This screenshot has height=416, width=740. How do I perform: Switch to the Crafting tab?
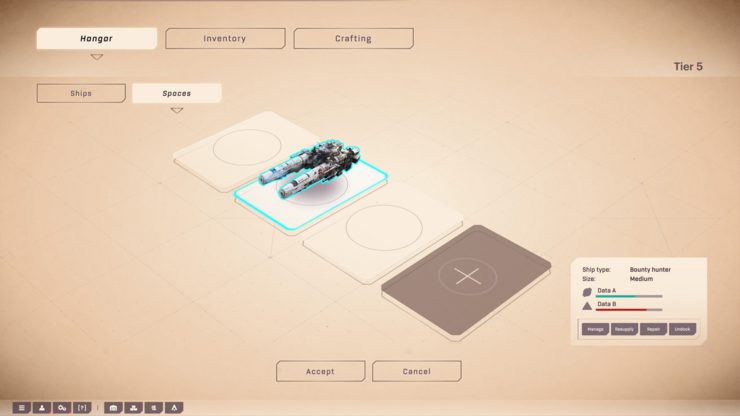pos(353,39)
